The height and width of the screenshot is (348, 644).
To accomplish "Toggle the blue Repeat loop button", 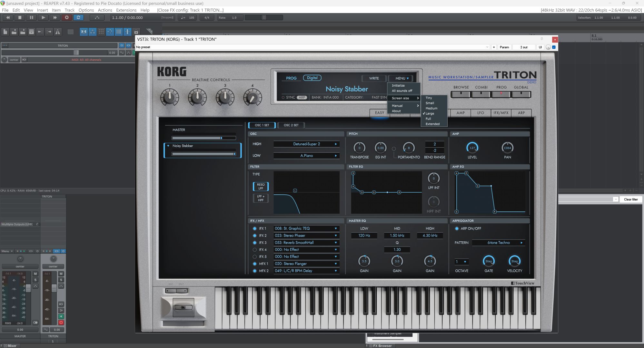I will [x=78, y=18].
